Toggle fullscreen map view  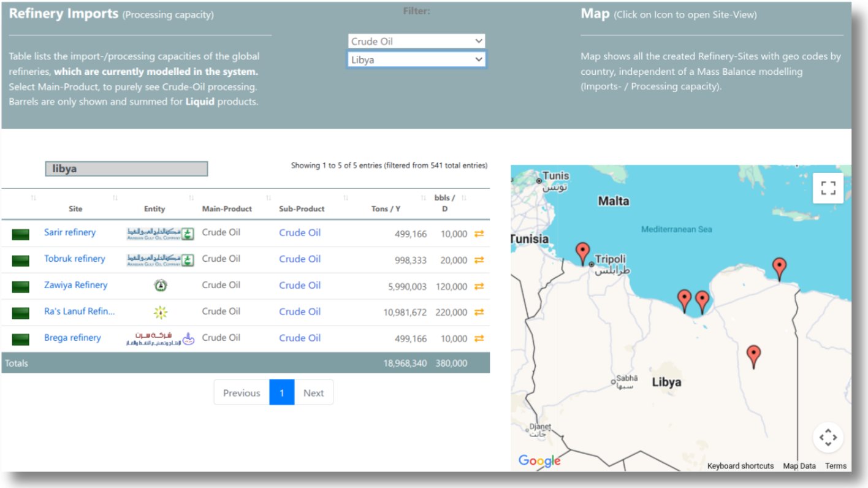(x=828, y=188)
